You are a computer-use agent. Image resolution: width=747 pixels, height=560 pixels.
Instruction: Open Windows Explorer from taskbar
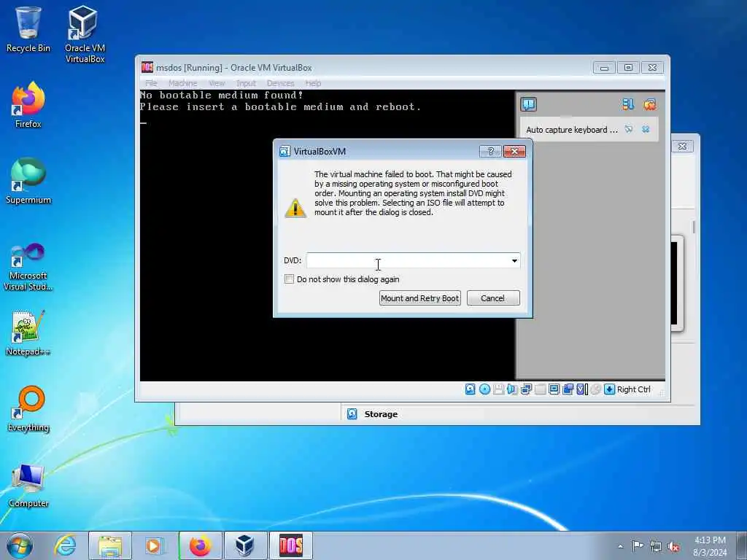(x=110, y=545)
